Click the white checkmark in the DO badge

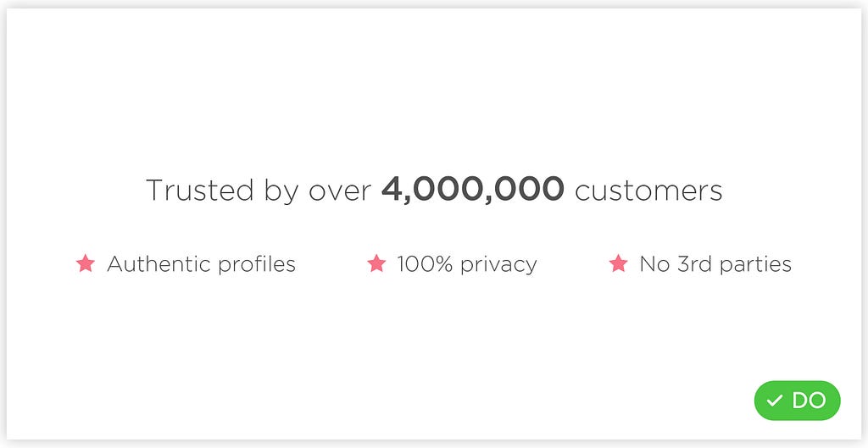pyautogui.click(x=775, y=401)
